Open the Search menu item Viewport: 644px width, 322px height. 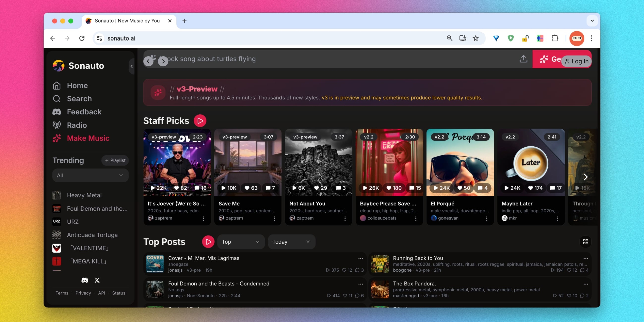79,99
